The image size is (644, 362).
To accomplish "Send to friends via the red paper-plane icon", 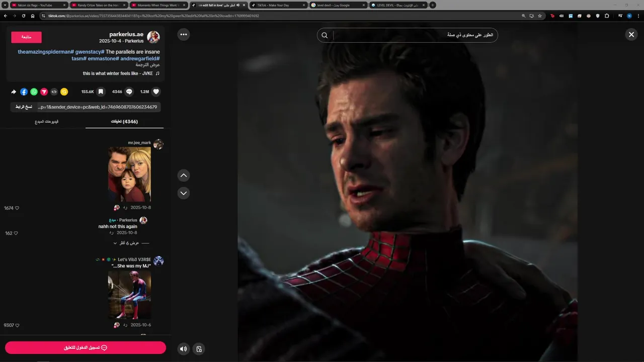I will 44,92.
